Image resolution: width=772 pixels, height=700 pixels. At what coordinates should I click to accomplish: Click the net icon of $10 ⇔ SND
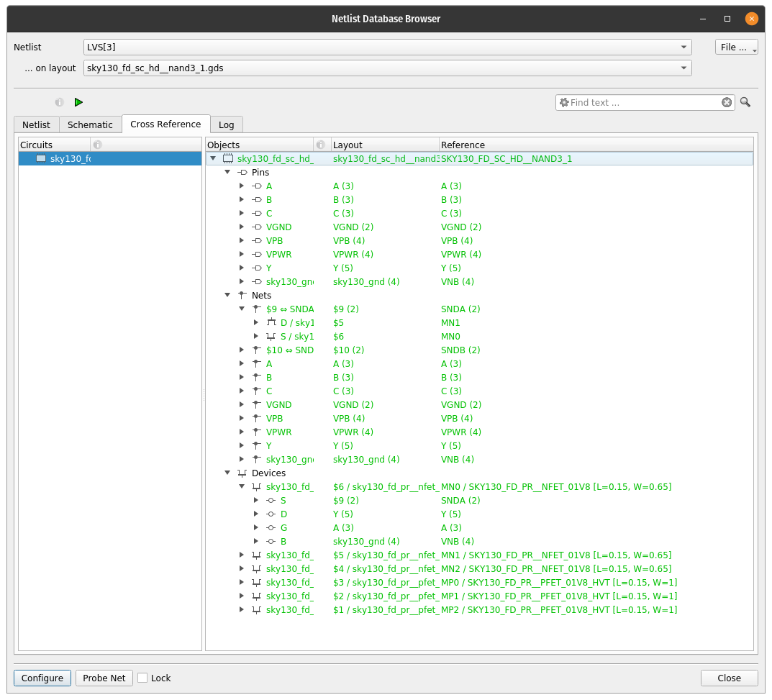[x=257, y=350]
